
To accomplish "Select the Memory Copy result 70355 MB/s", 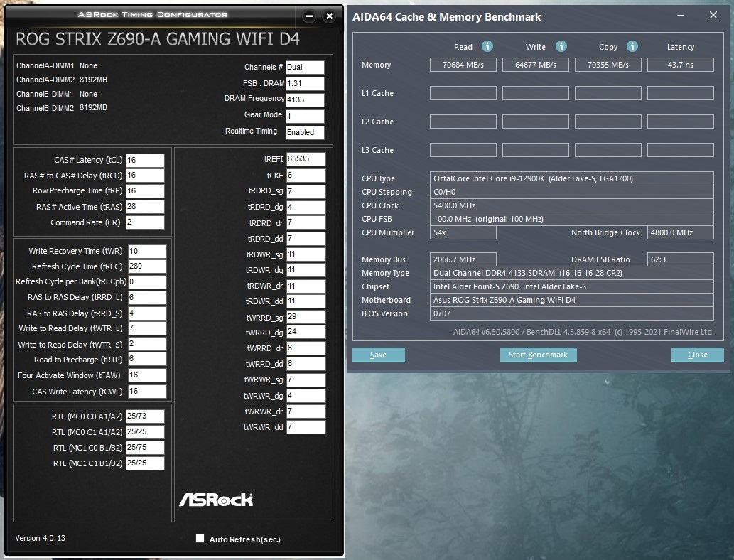I will point(608,65).
